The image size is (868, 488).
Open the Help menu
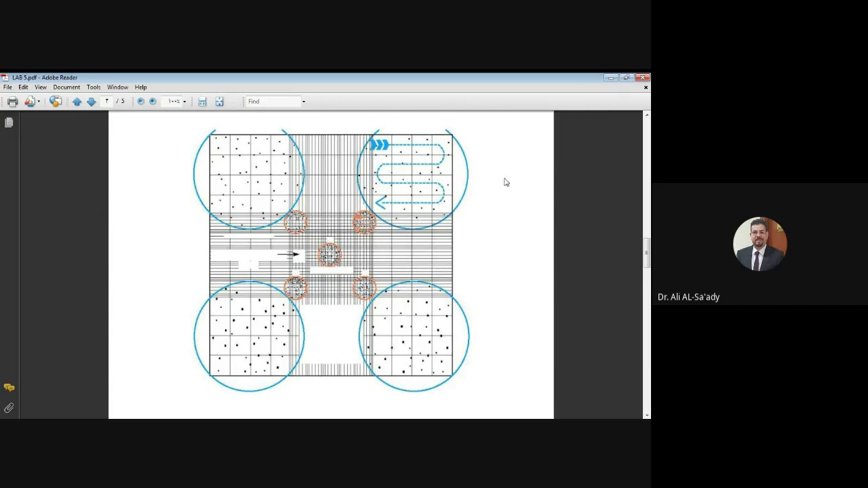(x=140, y=87)
